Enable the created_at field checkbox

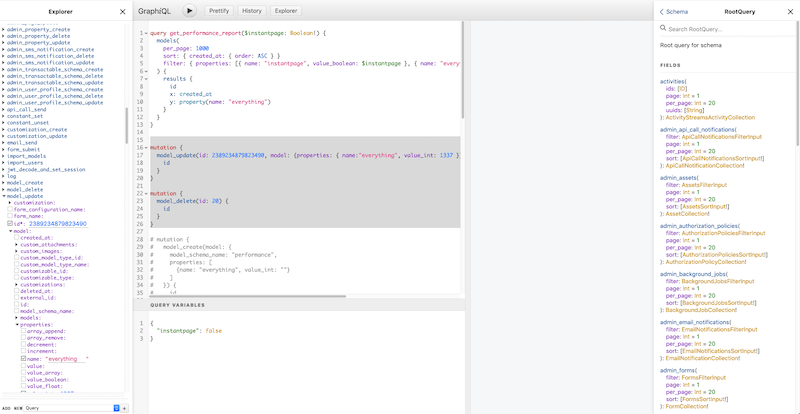click(17, 238)
